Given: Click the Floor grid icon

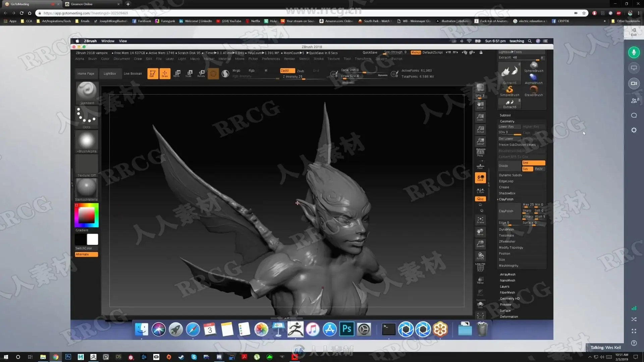Looking at the screenshot, I should [x=480, y=166].
